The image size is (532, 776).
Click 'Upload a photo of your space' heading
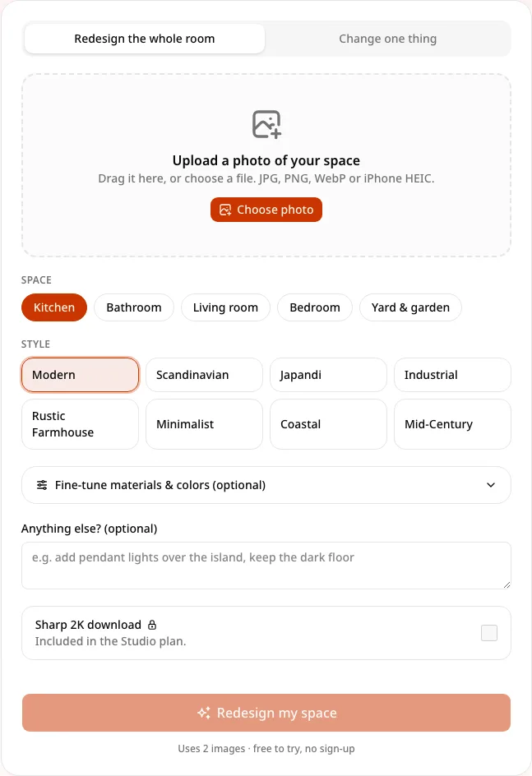click(266, 160)
